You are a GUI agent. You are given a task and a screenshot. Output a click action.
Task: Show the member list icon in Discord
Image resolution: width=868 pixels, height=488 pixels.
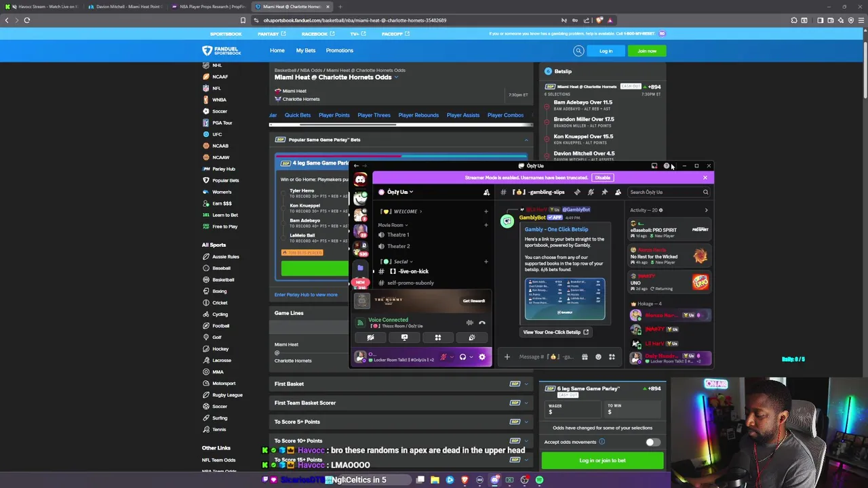618,192
